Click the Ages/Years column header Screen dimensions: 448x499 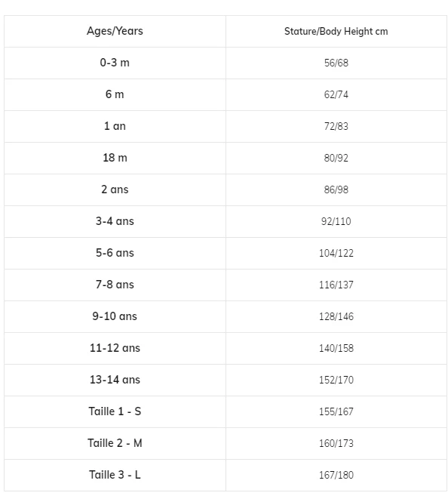[115, 31]
